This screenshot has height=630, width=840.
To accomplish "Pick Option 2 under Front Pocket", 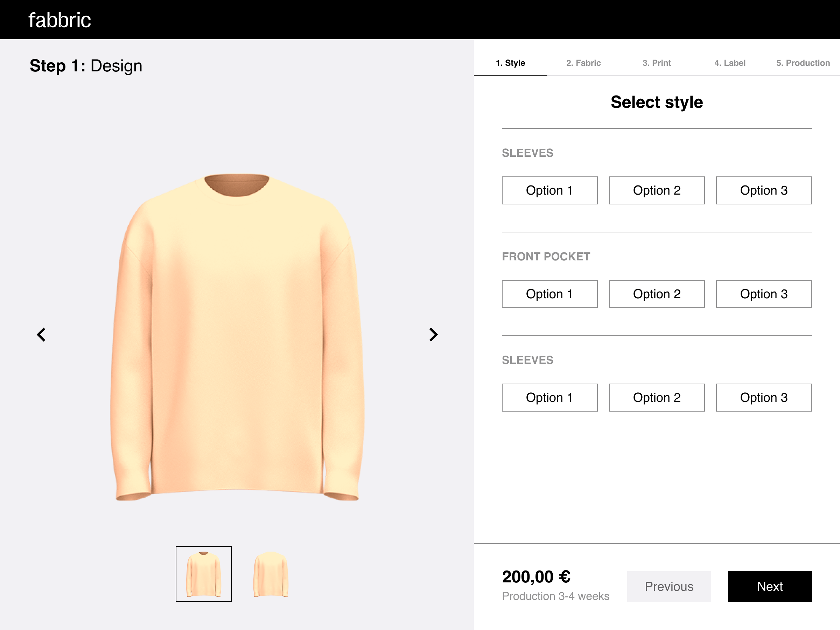I will point(657,294).
